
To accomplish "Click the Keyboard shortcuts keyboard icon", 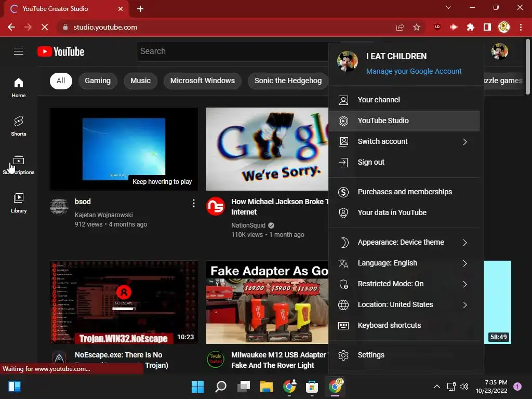I will click(x=343, y=326).
